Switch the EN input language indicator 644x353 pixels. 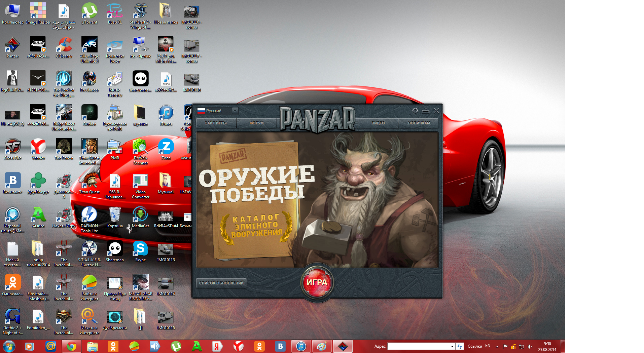click(488, 346)
